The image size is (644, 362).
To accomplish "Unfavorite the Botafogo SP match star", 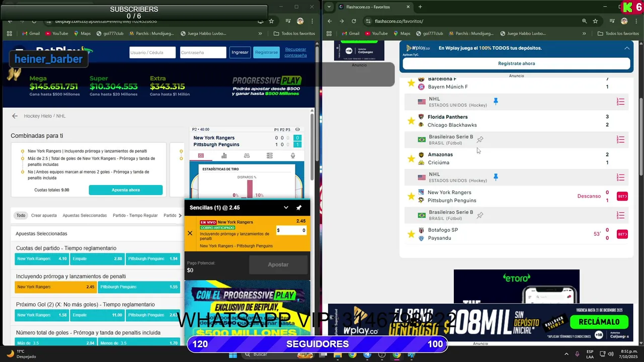I will coord(411,234).
